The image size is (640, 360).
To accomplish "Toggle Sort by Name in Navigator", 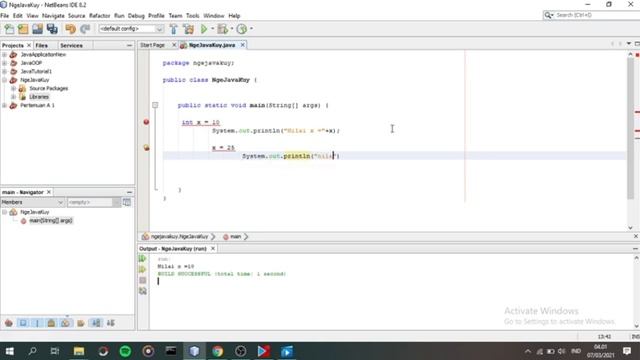I will (96, 323).
